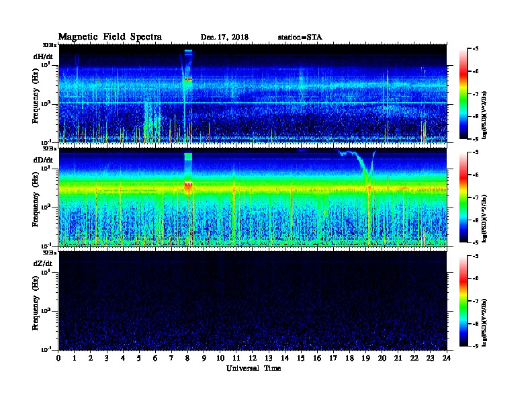Click hour "19" on the Universal Time axis

click(365, 358)
